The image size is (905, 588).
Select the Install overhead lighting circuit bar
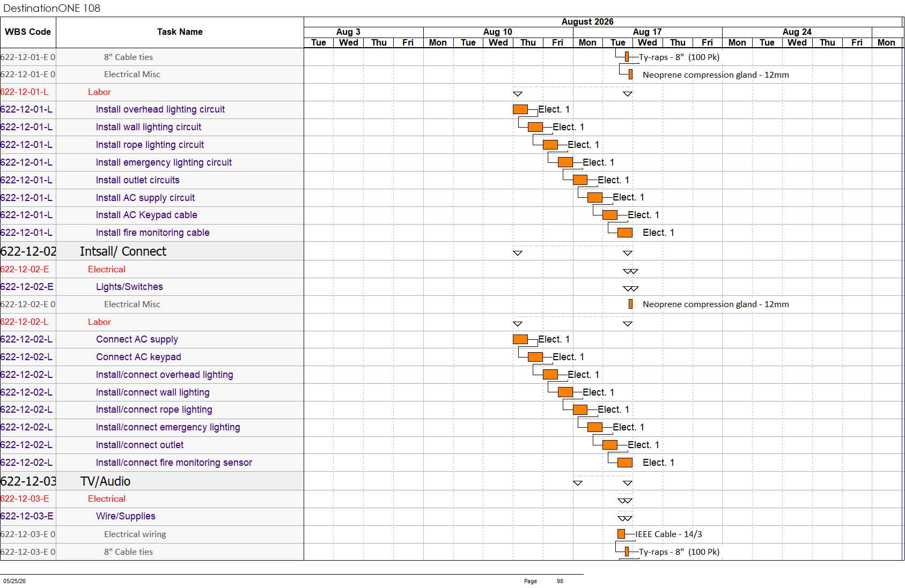pos(520,109)
